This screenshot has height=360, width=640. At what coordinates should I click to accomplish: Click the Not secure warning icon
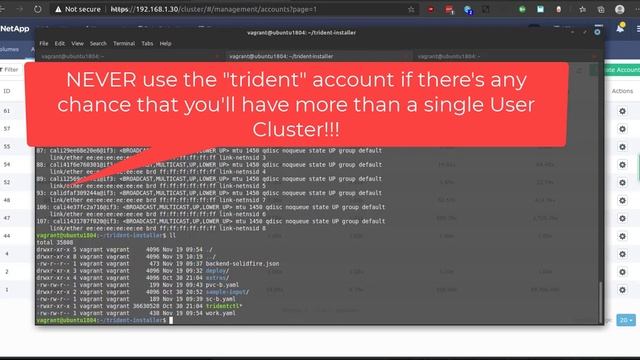pos(58,9)
